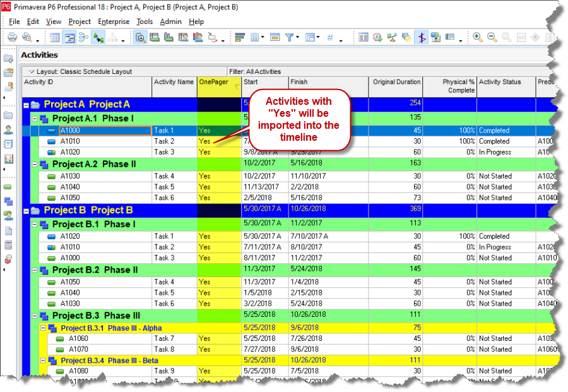This screenshot has width=568, height=392.
Task: Select activity A1080 Task 9 row
Action: 302,371
